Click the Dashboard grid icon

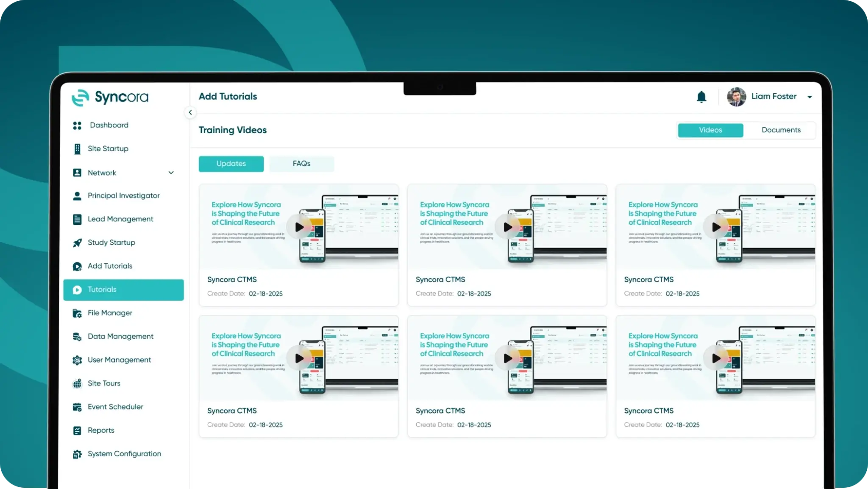tap(77, 126)
